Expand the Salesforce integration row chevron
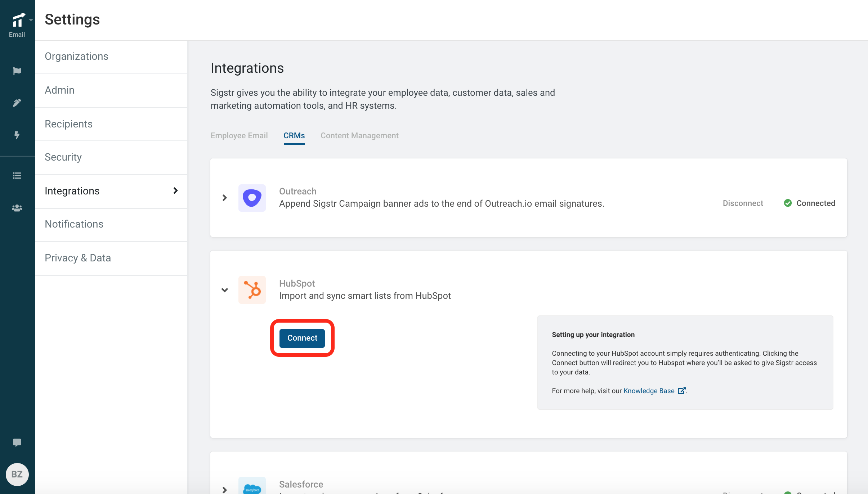Image resolution: width=868 pixels, height=494 pixels. (224, 490)
